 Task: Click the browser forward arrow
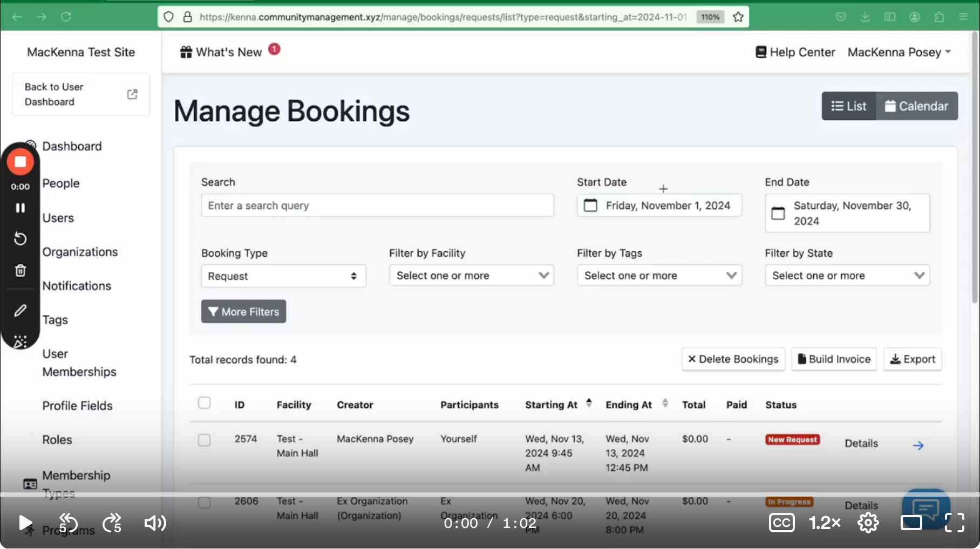pos(42,17)
